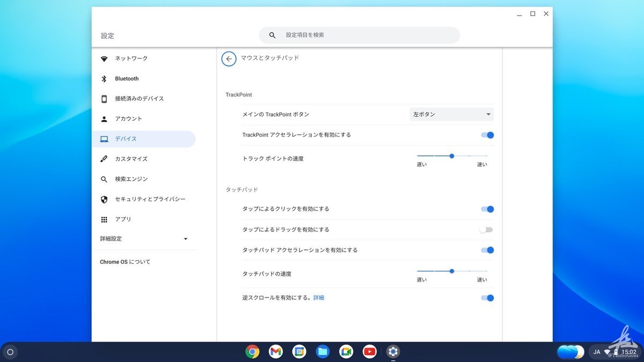Image resolution: width=644 pixels, height=362 pixels.
Task: Click the 設定 title text
Action: (x=107, y=36)
